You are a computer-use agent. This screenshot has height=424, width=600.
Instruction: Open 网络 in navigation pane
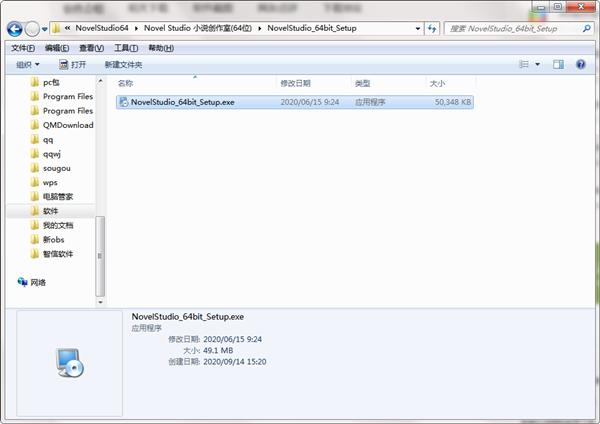(38, 282)
